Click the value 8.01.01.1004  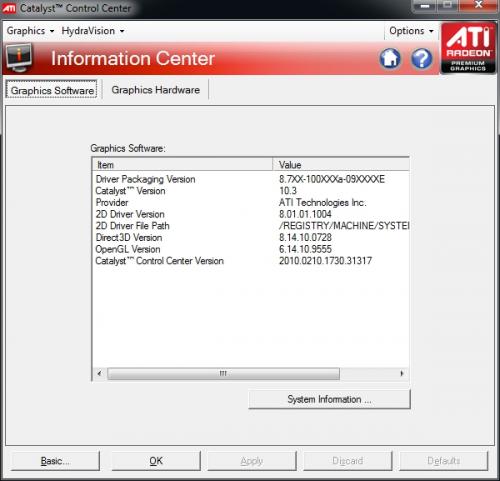coord(305,214)
